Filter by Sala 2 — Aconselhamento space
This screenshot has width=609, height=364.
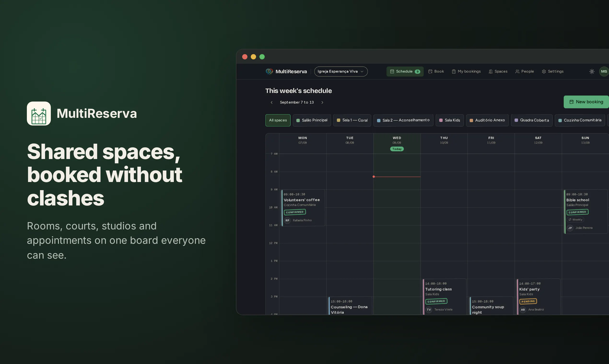[403, 120]
